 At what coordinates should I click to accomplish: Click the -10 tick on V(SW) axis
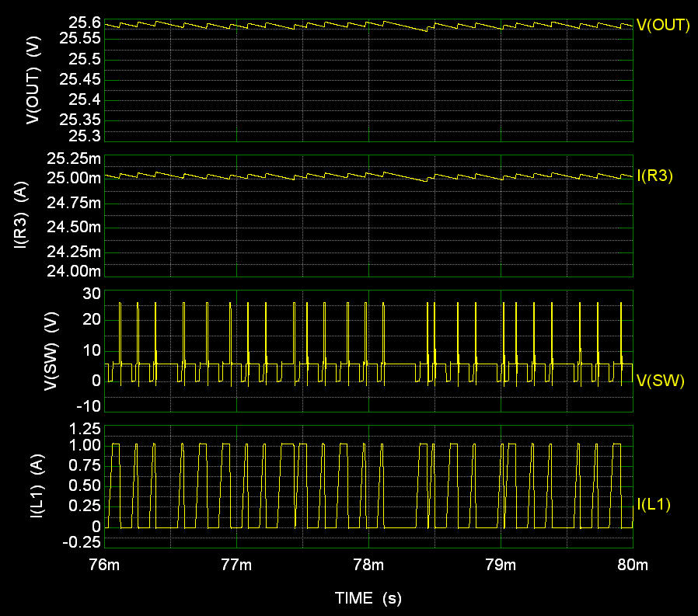tap(89, 405)
